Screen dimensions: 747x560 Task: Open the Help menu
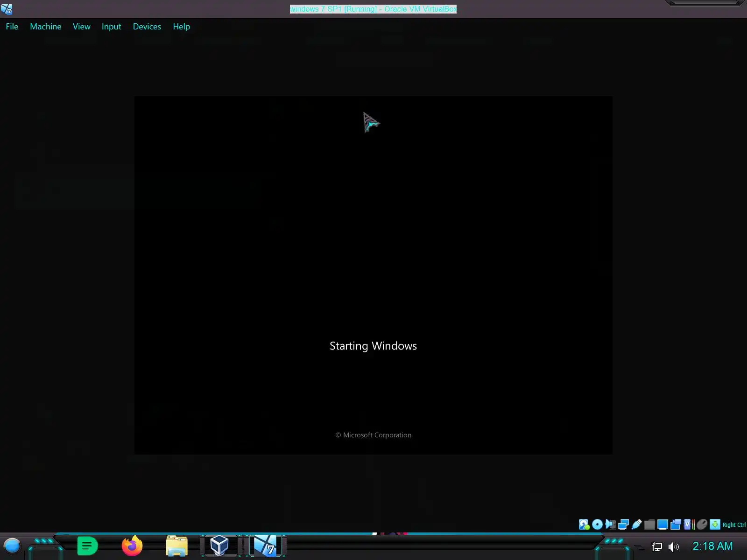182,27
